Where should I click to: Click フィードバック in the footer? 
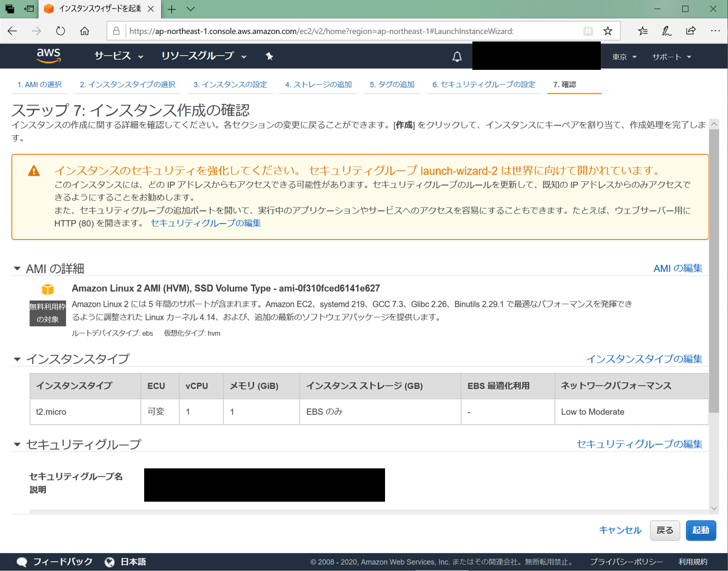point(63,562)
